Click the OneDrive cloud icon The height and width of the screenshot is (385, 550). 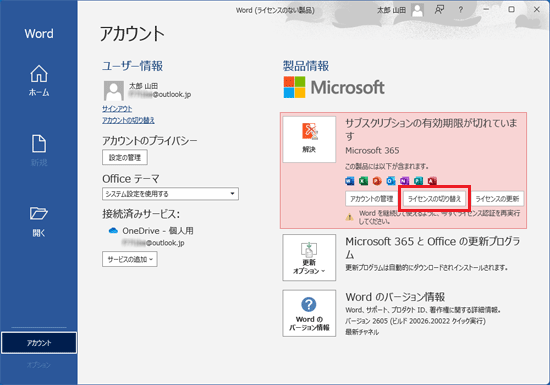[113, 230]
